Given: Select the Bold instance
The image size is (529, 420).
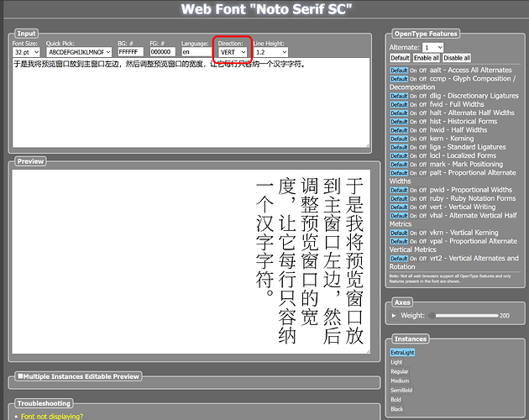Looking at the screenshot, I should pyautogui.click(x=395, y=399).
